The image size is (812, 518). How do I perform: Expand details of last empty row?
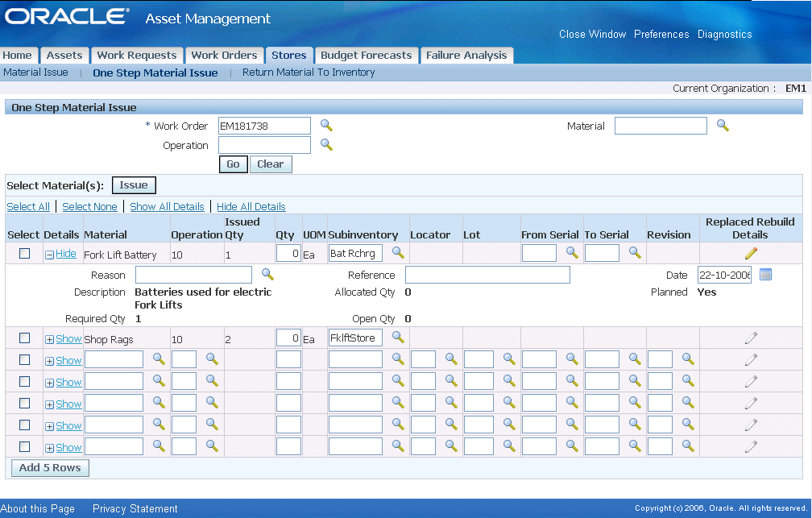(64, 448)
